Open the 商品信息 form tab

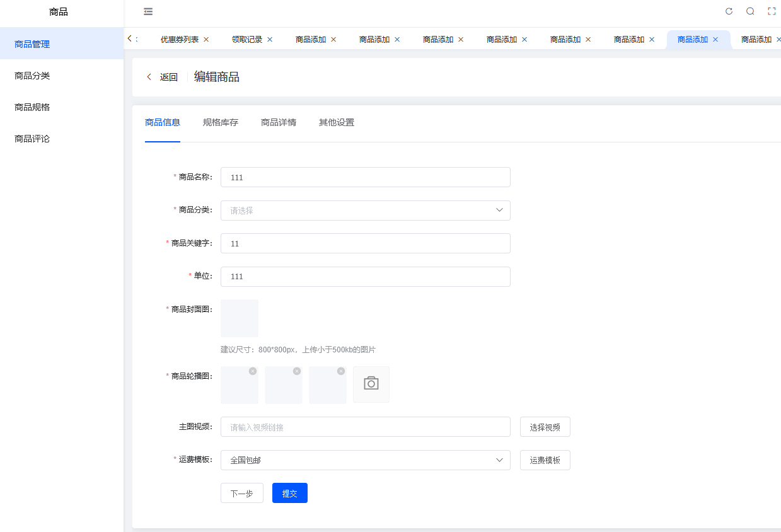[163, 122]
